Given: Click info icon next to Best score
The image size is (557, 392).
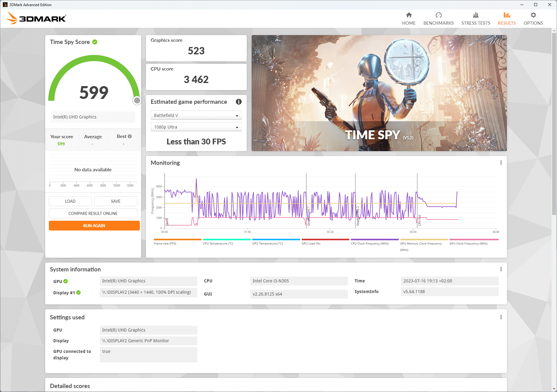Looking at the screenshot, I should pyautogui.click(x=130, y=136).
